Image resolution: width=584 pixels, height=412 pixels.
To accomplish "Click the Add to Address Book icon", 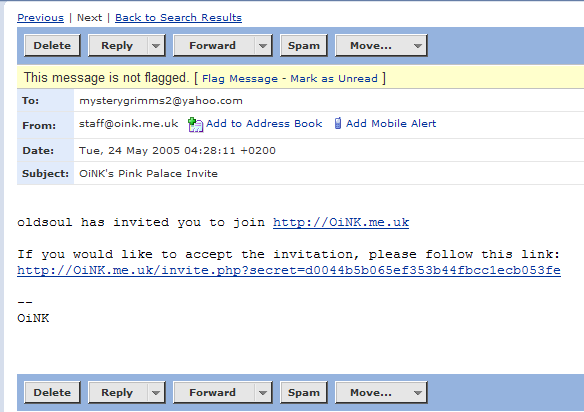I will click(x=195, y=124).
